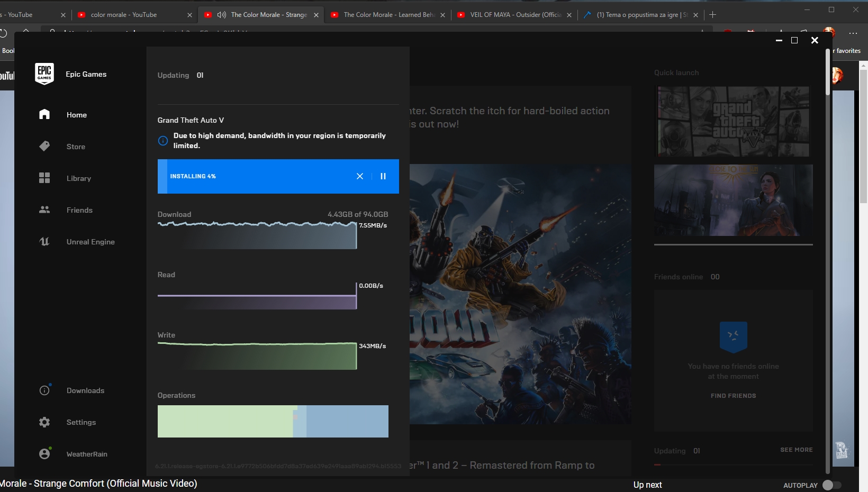Open the Close to the Sun quick launch thumbnail
Screen dimensions: 868x492
[x=734, y=200]
